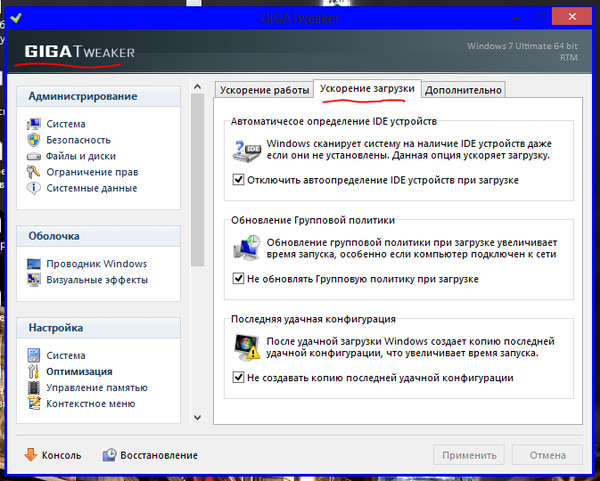The image size is (600, 481).
Task: Click the sidebar scrollbar thumb
Action: (x=197, y=179)
